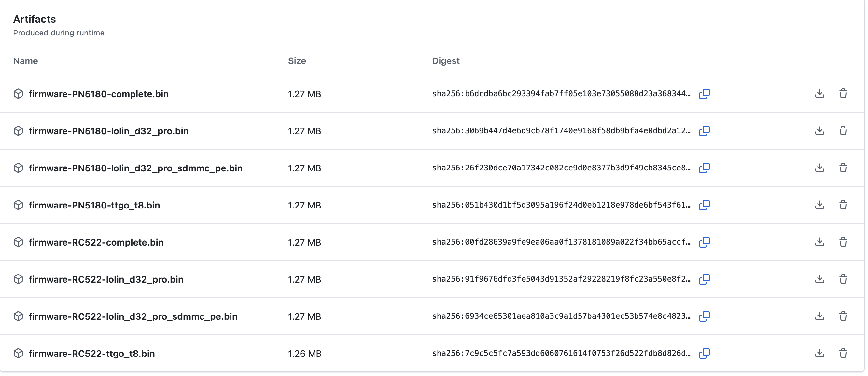Download firmware-PN5180-ttgo_t8.bin artifact
This screenshot has height=376, width=868.
tap(819, 205)
